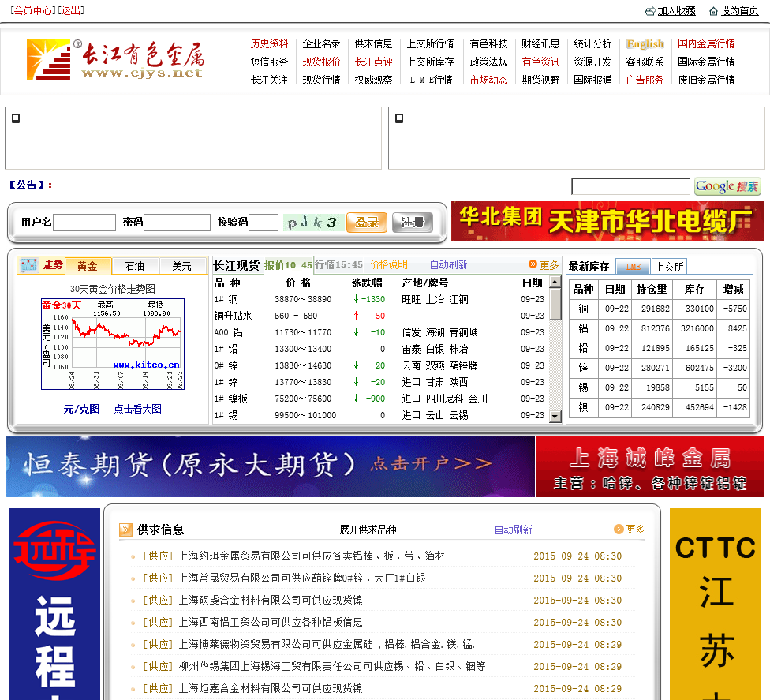770x700 pixels.
Task: Click the 供求信息 section arrow icon
Action: [x=125, y=530]
